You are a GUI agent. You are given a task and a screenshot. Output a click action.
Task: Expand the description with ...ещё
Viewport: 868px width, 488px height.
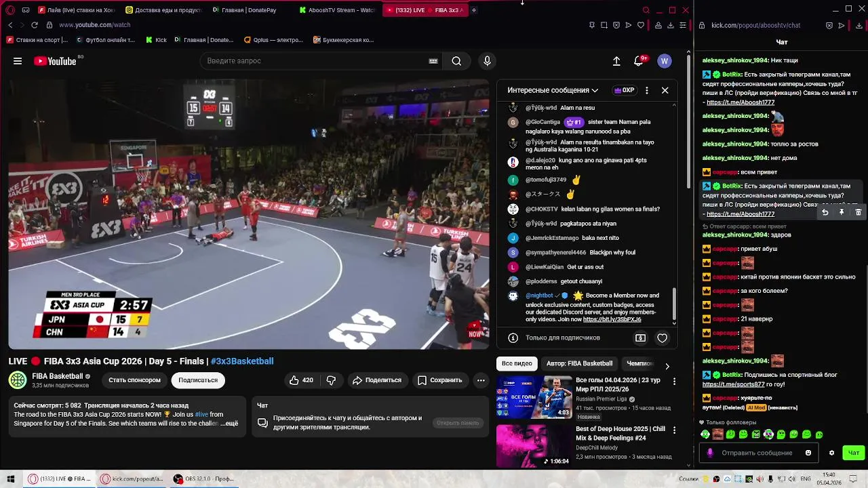[228, 424]
